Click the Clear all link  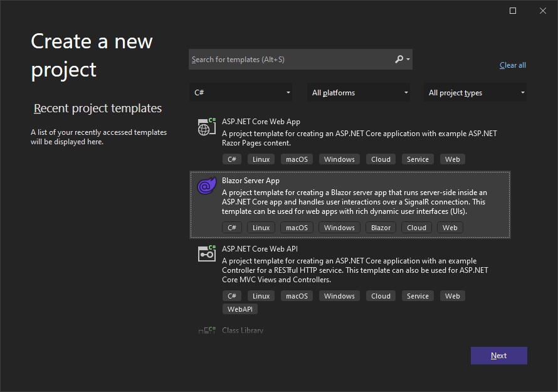pyautogui.click(x=512, y=65)
